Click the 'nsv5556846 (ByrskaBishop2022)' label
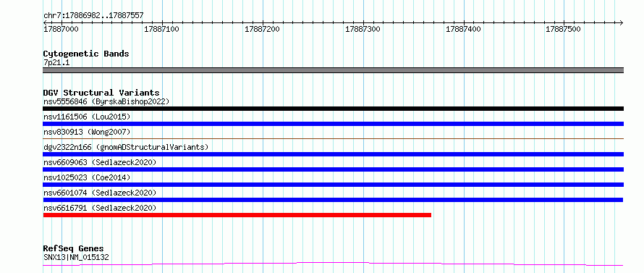The width and height of the screenshot is (644, 273). click(106, 101)
